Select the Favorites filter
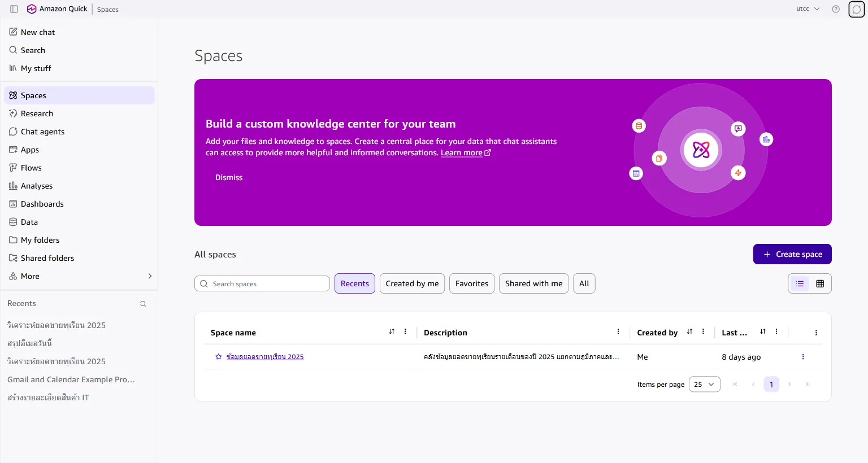This screenshot has width=868, height=463. coord(472,283)
